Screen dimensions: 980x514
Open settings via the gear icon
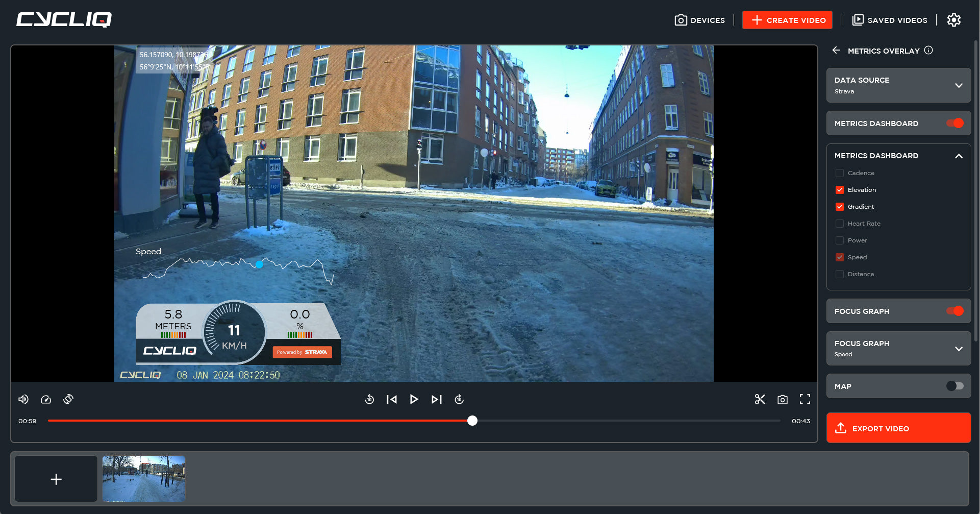point(953,20)
